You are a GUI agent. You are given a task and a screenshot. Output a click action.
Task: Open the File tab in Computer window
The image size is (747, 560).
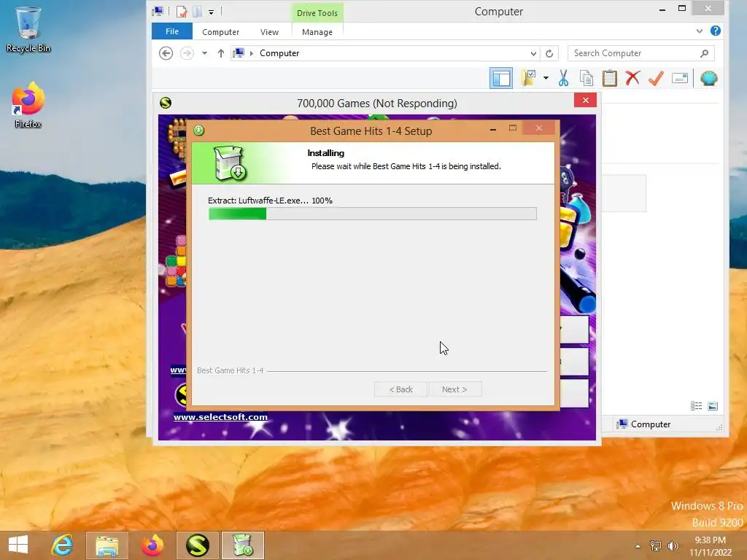click(x=172, y=31)
